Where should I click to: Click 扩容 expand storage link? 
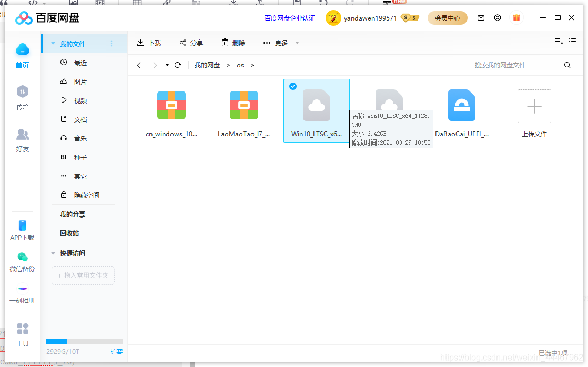click(116, 352)
